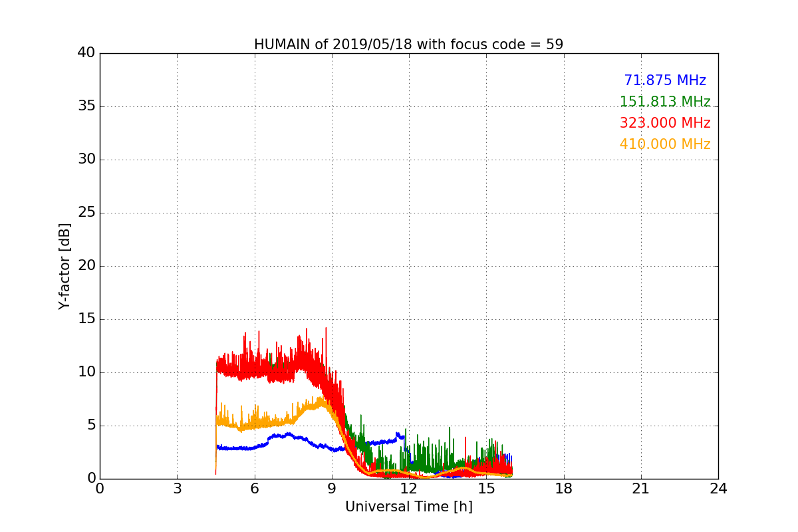Click the x-axis tick label 3
This screenshot has width=798, height=532.
click(177, 489)
